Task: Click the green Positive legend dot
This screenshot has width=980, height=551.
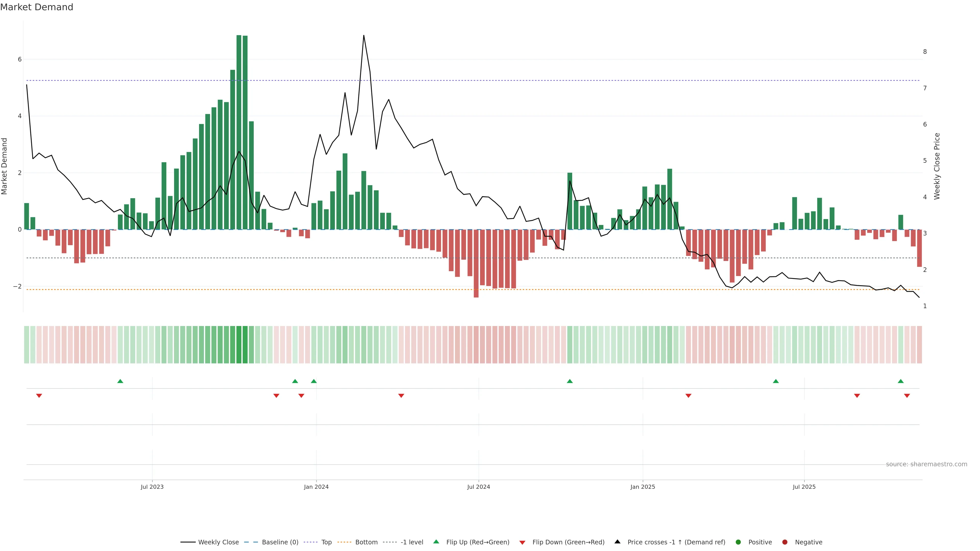Action: (738, 542)
